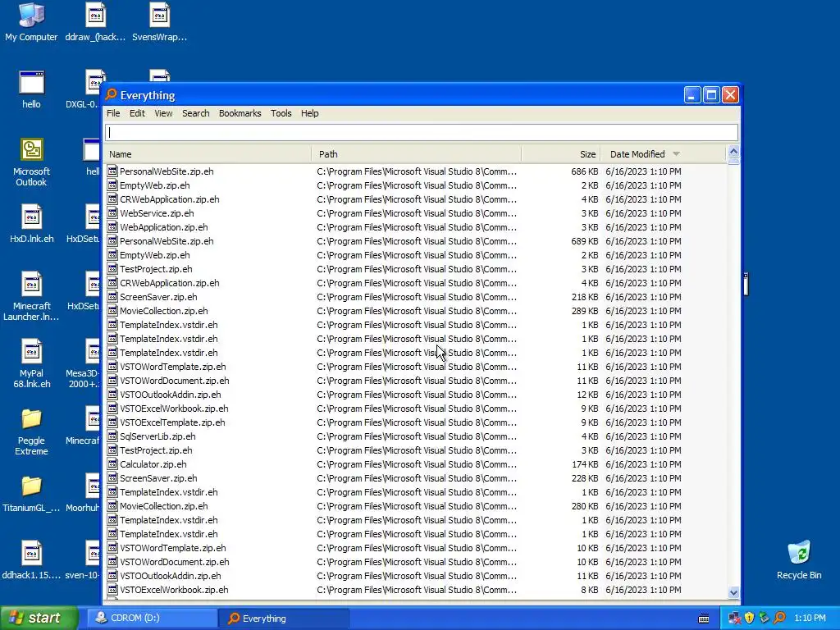
Task: Click the disconnected network tray icon
Action: (x=734, y=618)
